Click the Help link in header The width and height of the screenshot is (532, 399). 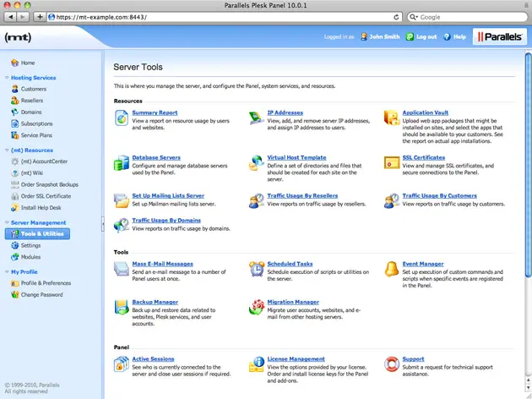pos(459,36)
